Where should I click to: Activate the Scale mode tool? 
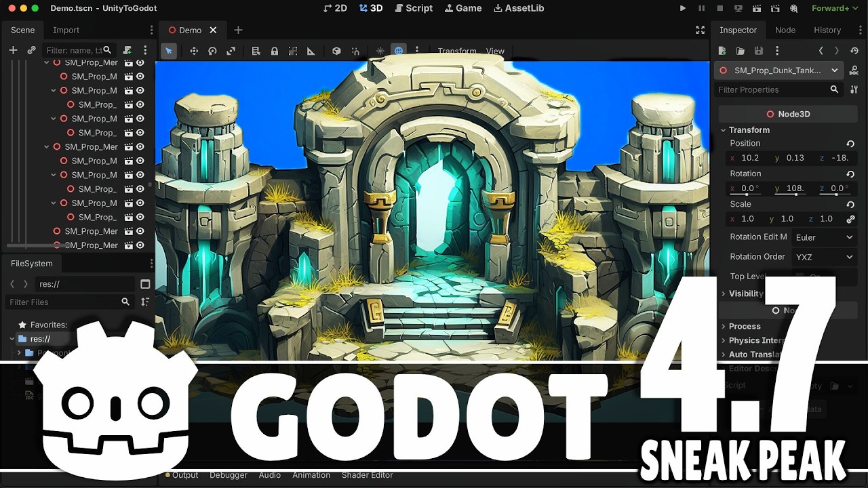231,51
